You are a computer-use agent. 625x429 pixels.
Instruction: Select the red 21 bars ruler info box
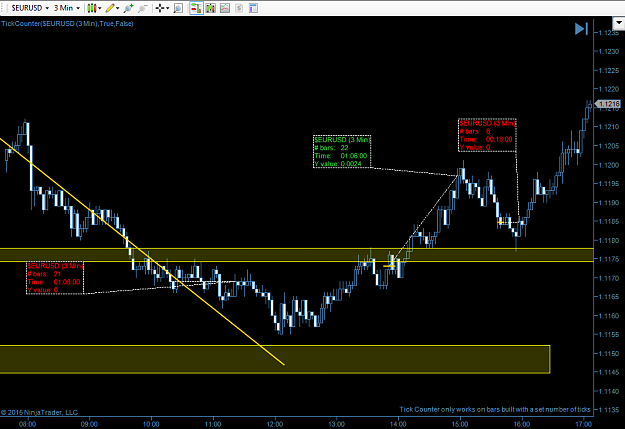[55, 277]
